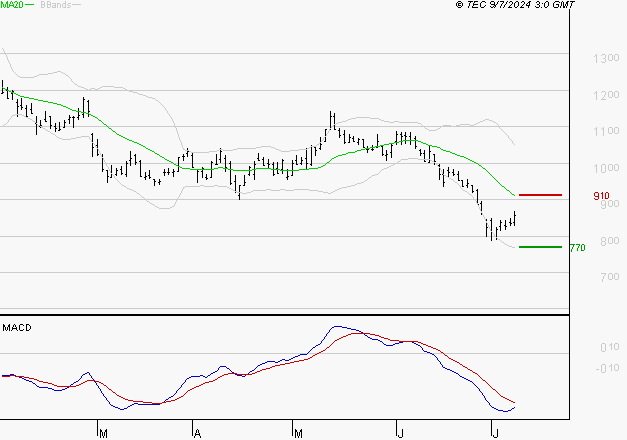Click the green support line at 770
The image size is (627, 440).
540,247
